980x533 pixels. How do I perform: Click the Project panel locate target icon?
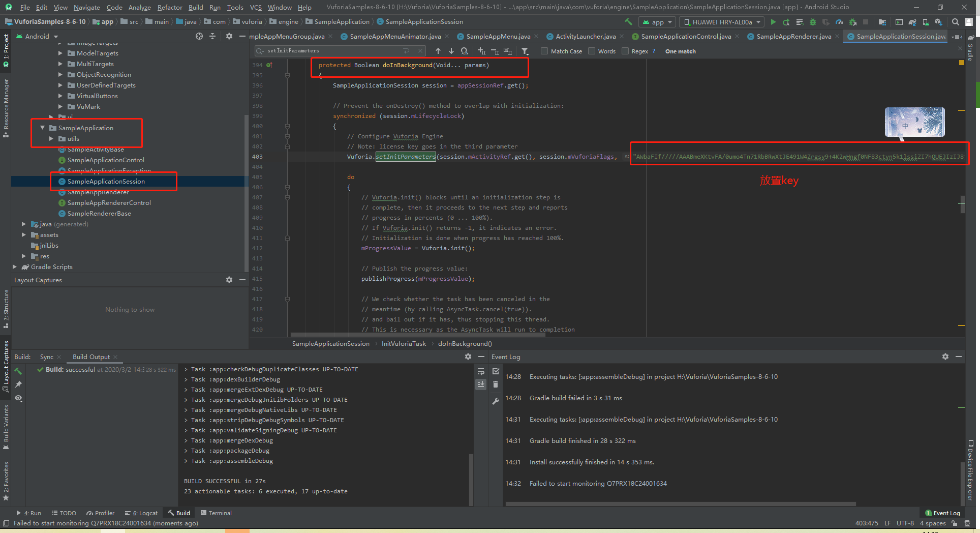(199, 36)
